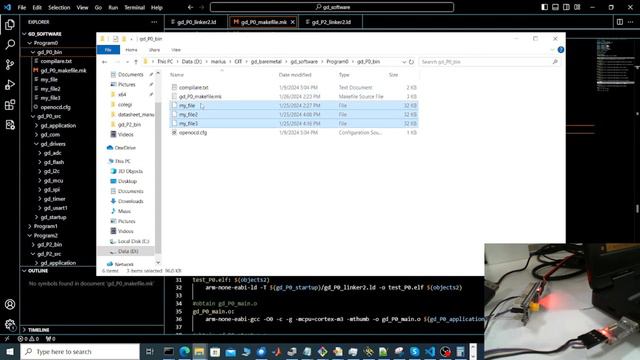This screenshot has height=360, width=640.
Task: Open gd_P0_makefile.mk in VS Code tree
Action: click(63, 71)
